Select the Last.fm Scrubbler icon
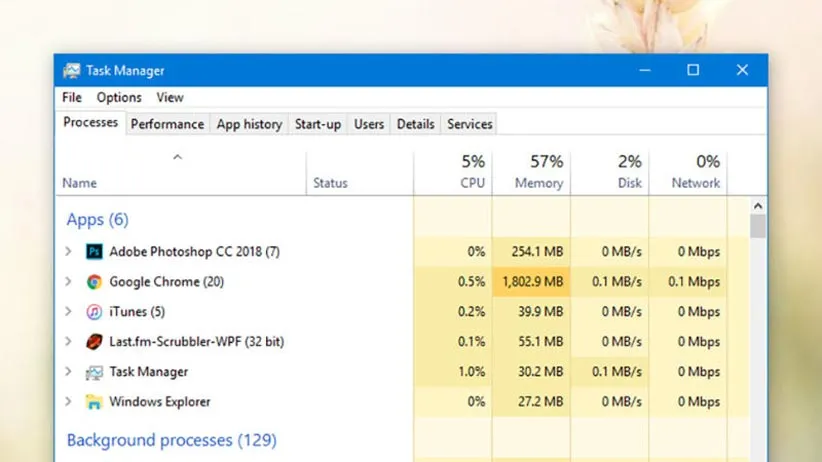This screenshot has width=822, height=462. coord(94,342)
